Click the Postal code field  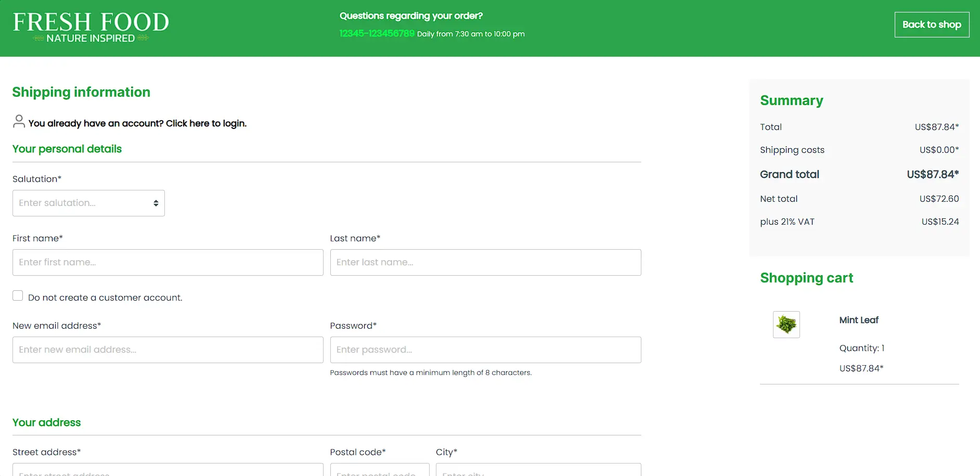379,470
